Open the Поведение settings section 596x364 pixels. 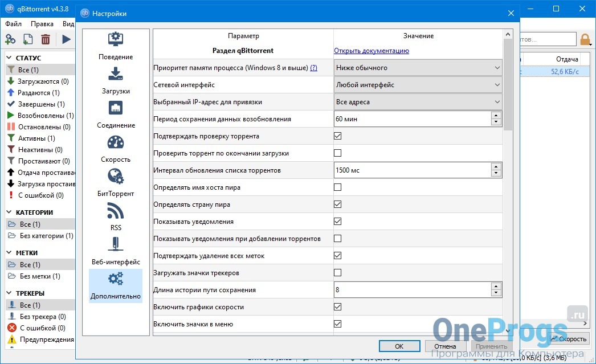click(116, 46)
